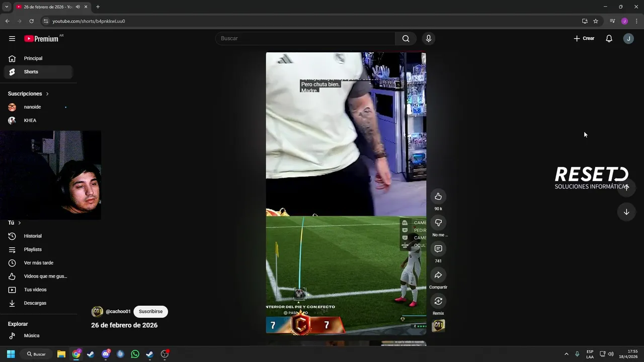
Task: Open the short's sound thumbnail icon
Action: (438, 326)
